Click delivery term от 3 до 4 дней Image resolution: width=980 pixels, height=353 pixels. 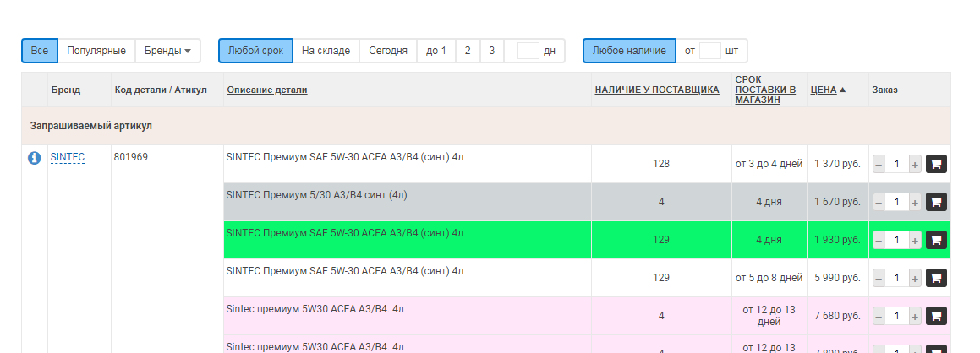[769, 164]
